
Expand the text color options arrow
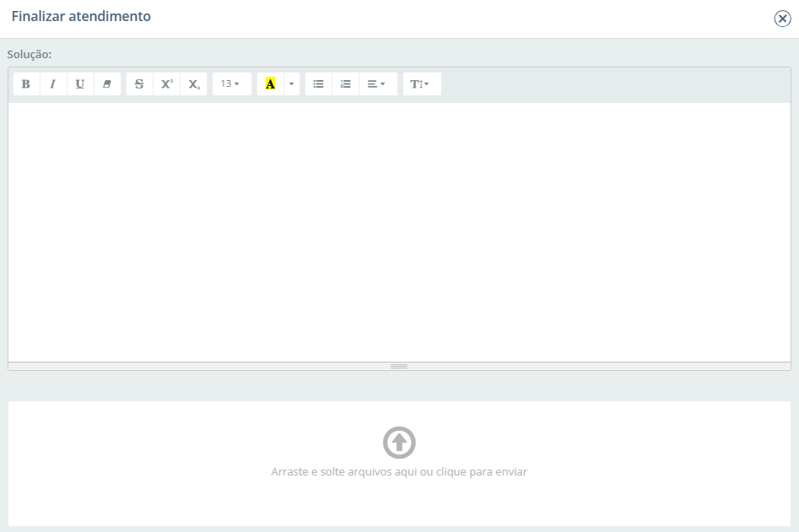[291, 84]
